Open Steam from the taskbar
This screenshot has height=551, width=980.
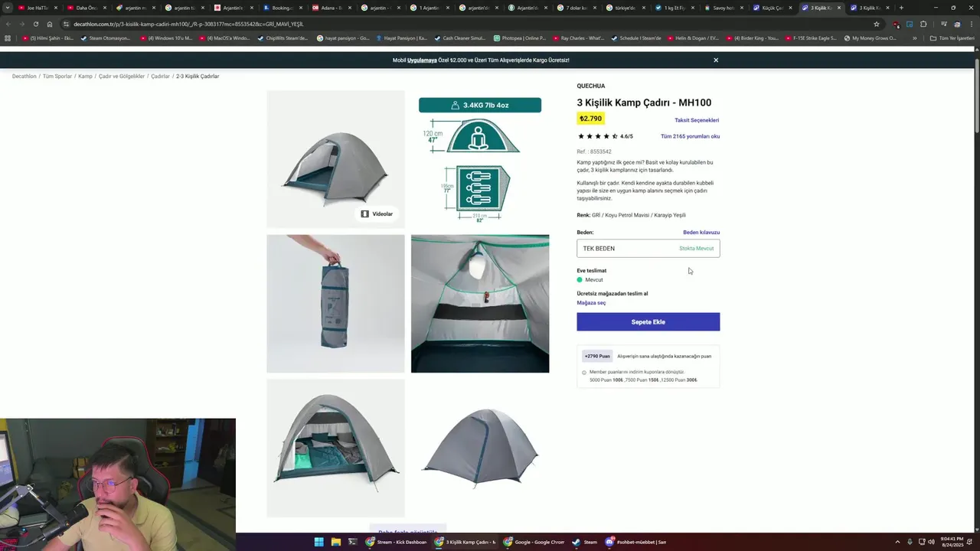[x=586, y=542]
